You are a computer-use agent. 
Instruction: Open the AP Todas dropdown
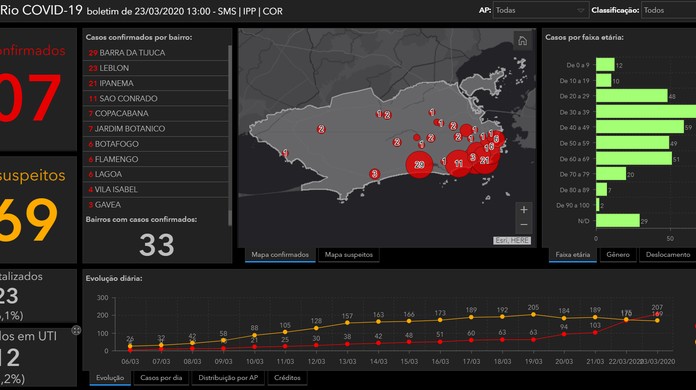point(540,10)
